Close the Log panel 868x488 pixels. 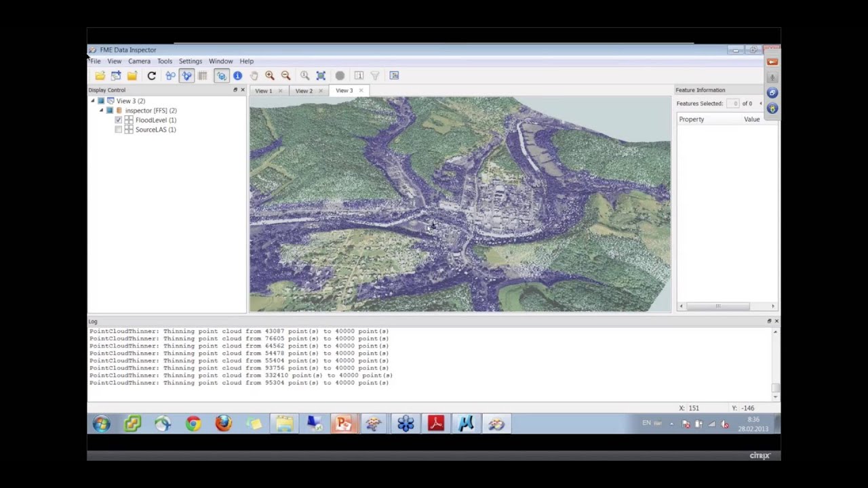(x=776, y=321)
